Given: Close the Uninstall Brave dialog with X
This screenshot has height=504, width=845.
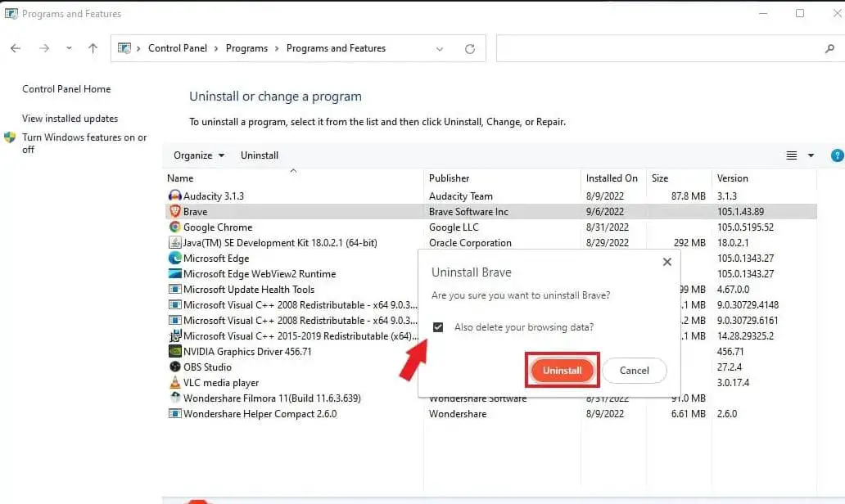Looking at the screenshot, I should 667,262.
